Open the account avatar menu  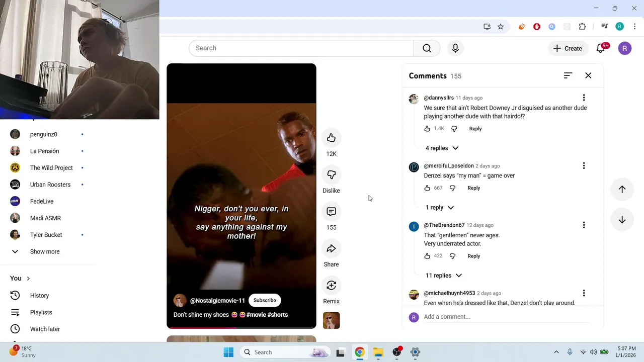[624, 48]
